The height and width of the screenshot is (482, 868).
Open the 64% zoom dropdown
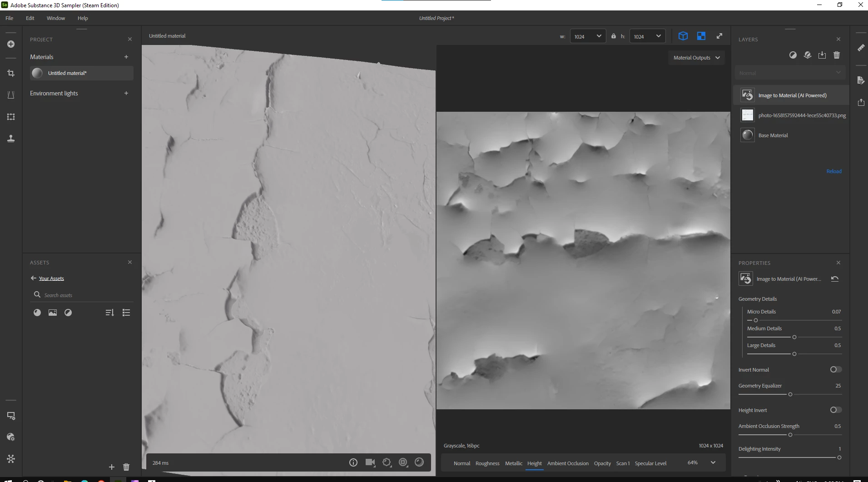[x=701, y=462]
